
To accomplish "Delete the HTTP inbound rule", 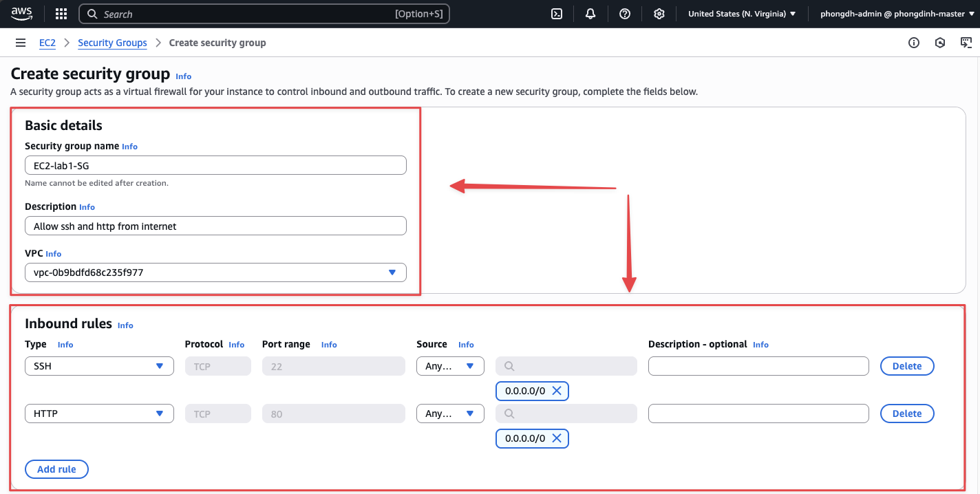I will point(907,414).
